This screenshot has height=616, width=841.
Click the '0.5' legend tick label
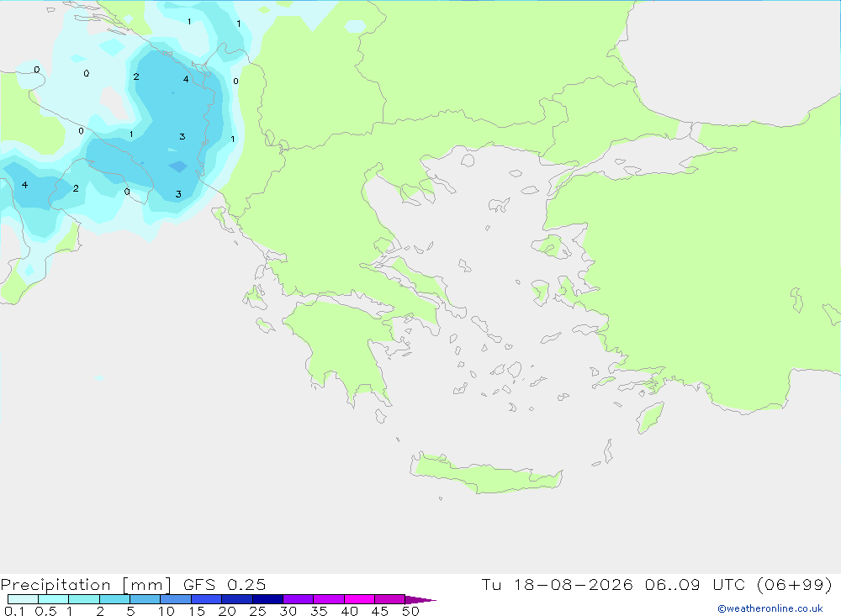tap(45, 611)
